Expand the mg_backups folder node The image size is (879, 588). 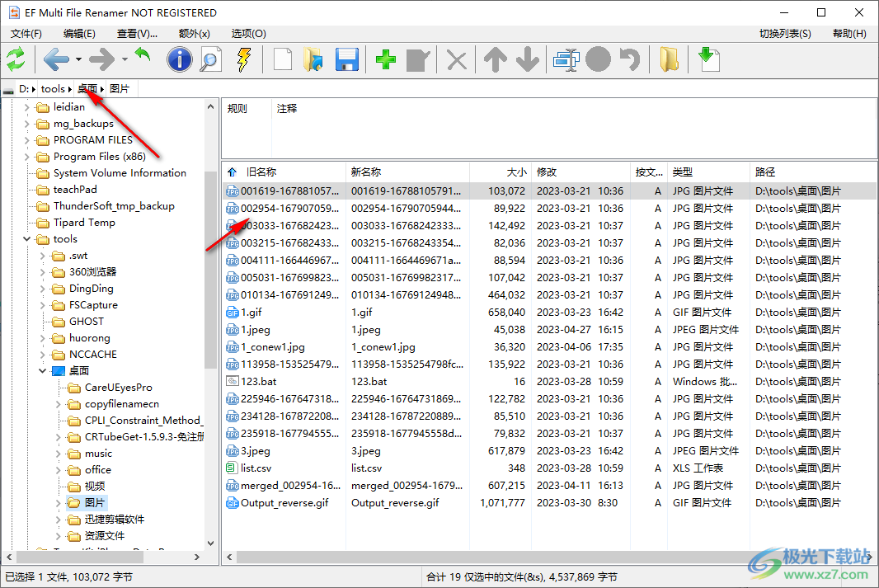(x=26, y=124)
